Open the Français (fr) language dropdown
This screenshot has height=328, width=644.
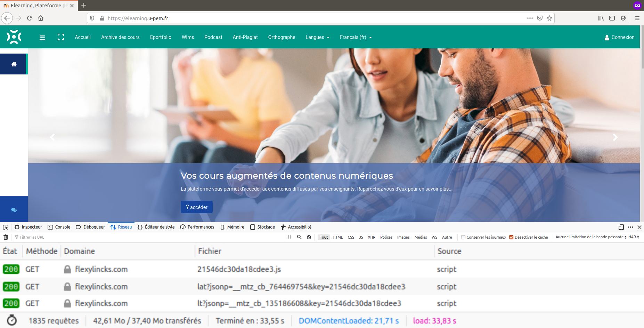tap(356, 37)
